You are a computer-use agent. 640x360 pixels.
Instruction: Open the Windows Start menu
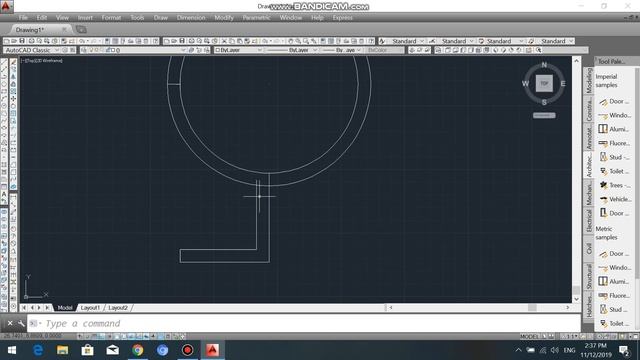(12, 350)
